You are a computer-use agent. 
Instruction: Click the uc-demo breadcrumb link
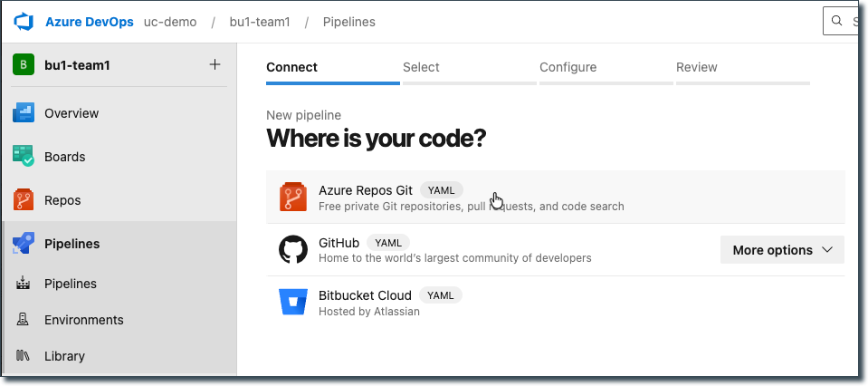coord(170,22)
